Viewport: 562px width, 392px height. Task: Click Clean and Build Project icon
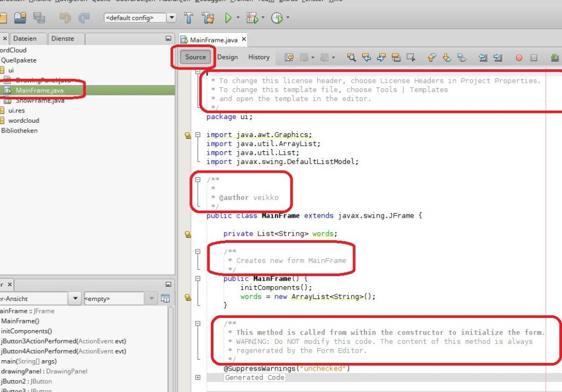pos(207,18)
